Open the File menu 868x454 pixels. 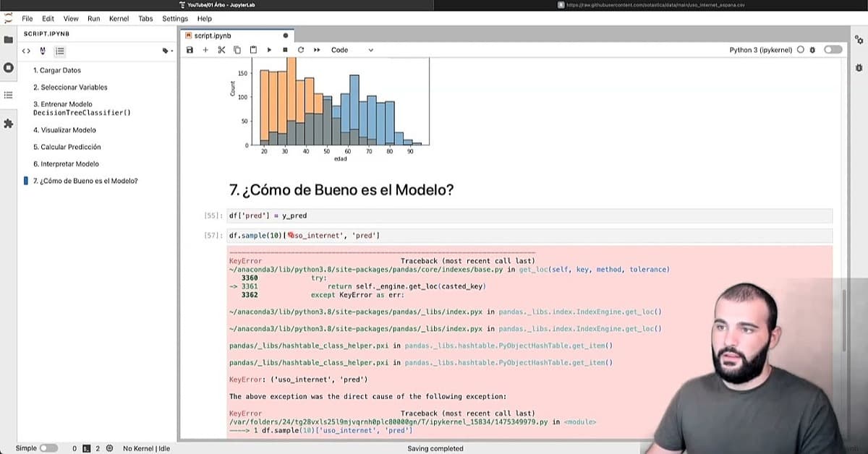coord(27,19)
